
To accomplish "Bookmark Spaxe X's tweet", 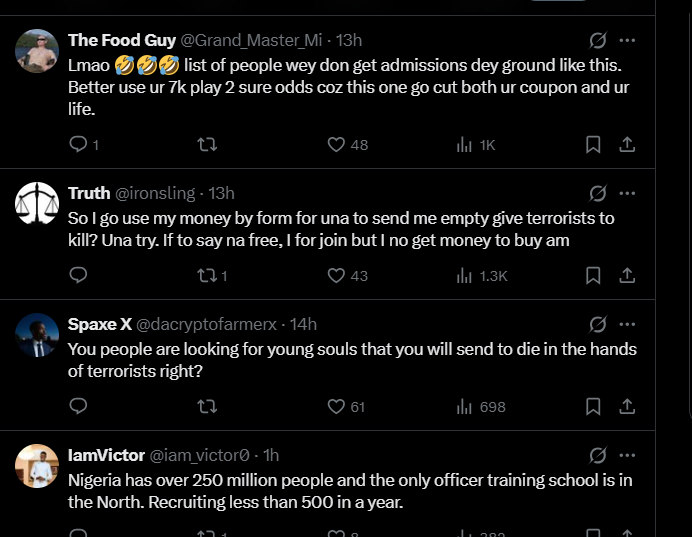I will coord(593,406).
